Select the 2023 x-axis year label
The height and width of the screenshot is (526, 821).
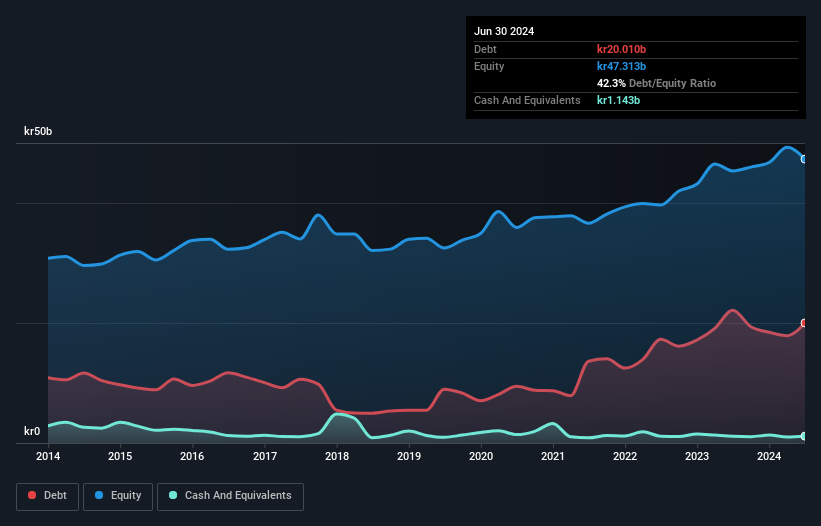click(x=697, y=457)
